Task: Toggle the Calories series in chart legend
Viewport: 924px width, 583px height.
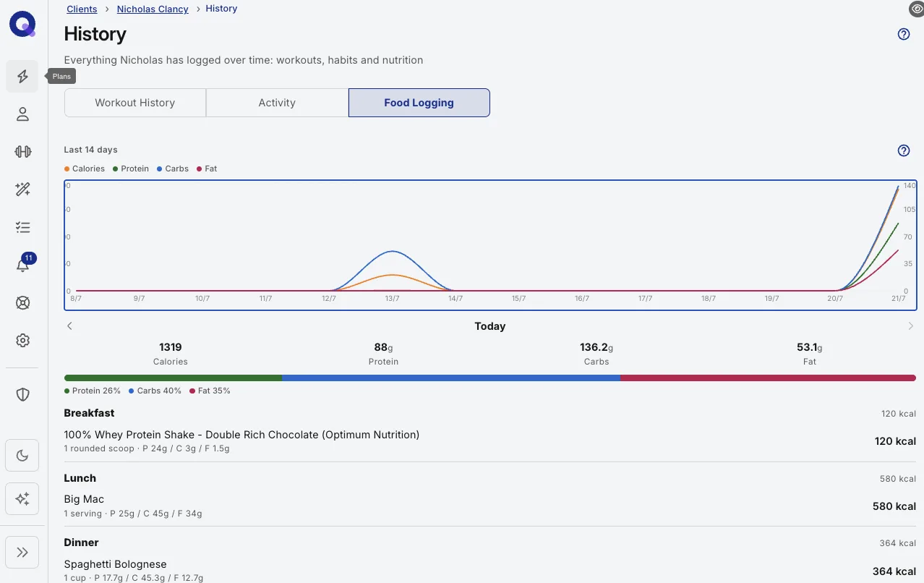Action: (85, 169)
